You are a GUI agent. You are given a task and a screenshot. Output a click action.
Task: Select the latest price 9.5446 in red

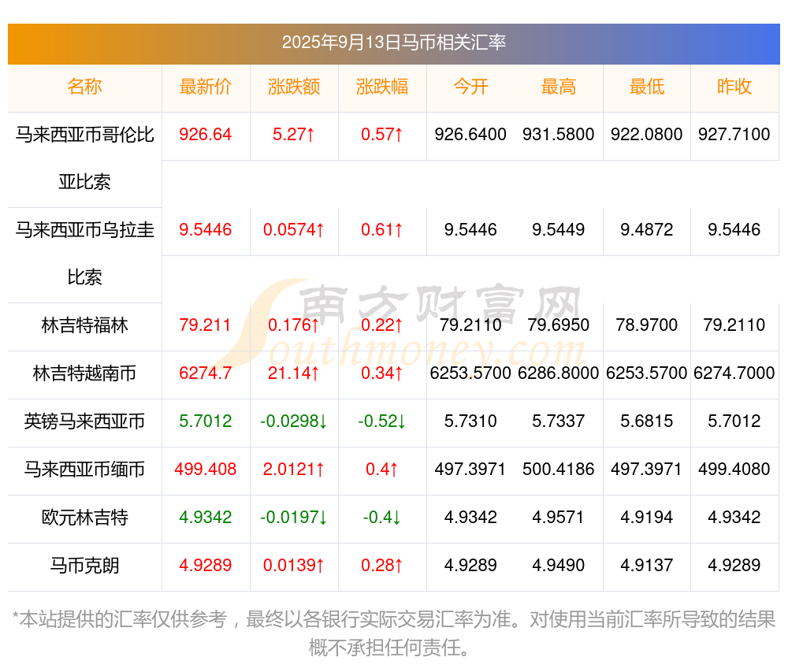pyautogui.click(x=205, y=230)
